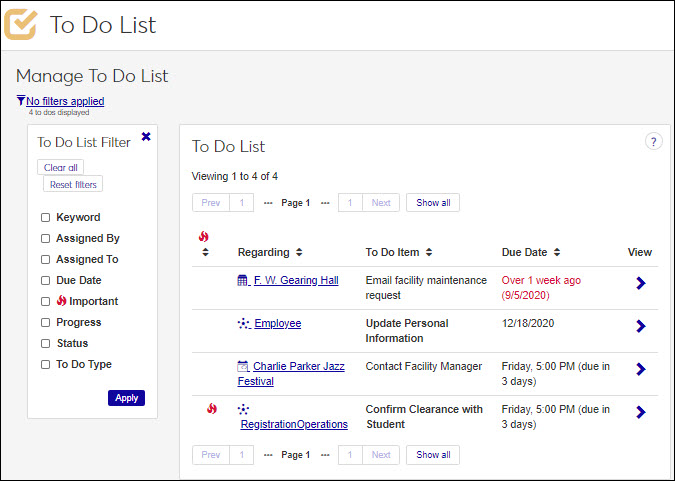Click the funnel filter icon

pyautogui.click(x=21, y=101)
